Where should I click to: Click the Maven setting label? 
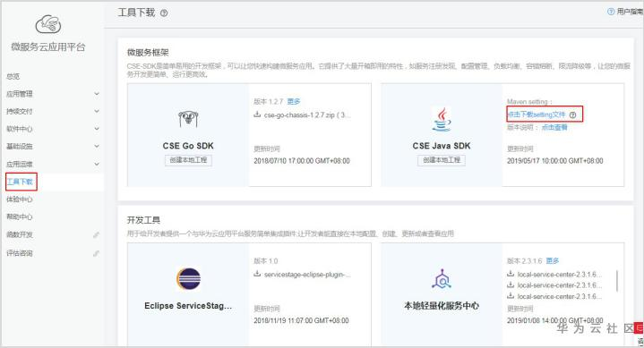pyautogui.click(x=529, y=102)
